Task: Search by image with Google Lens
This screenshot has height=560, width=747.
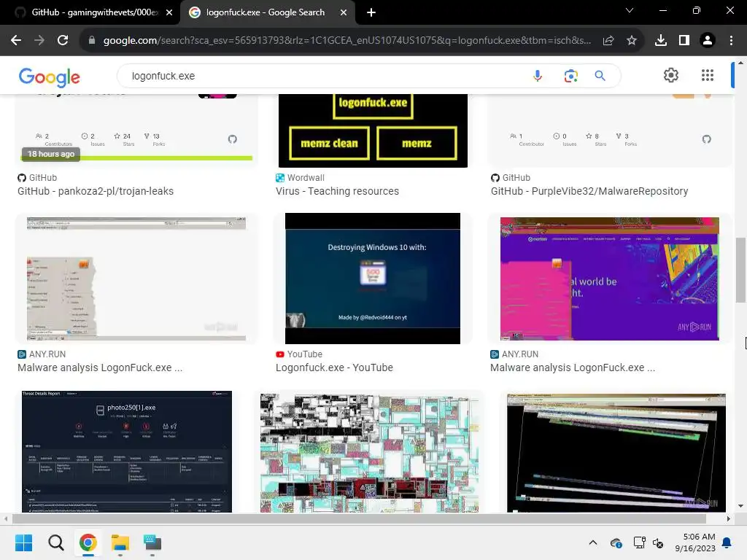Action: (x=570, y=76)
